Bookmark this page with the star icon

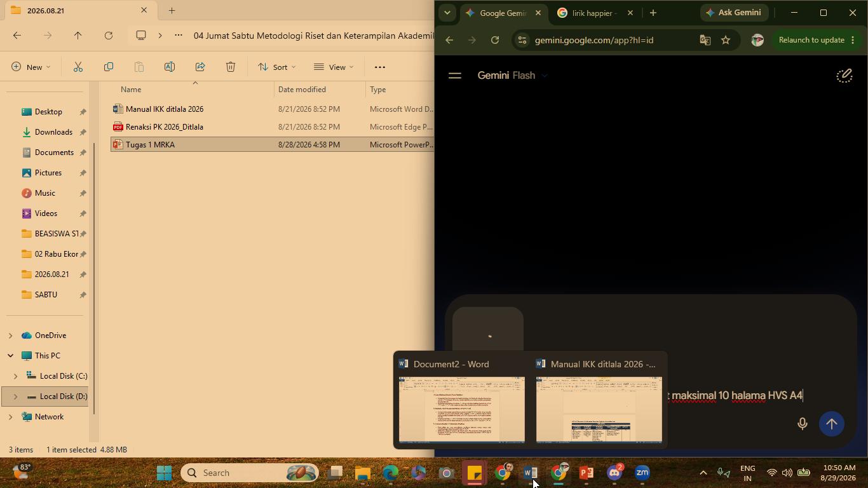coord(726,40)
